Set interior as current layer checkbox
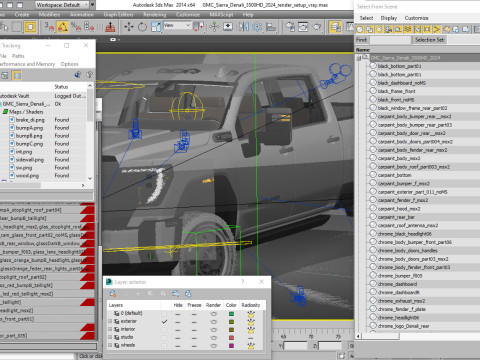This screenshot has height=360, width=480. [x=164, y=329]
